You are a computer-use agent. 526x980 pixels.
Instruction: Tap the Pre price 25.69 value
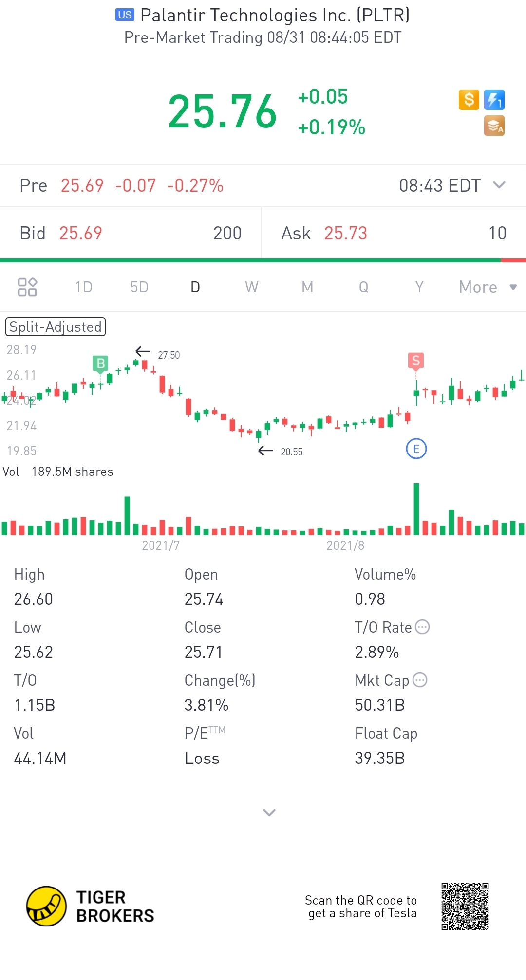coord(82,185)
